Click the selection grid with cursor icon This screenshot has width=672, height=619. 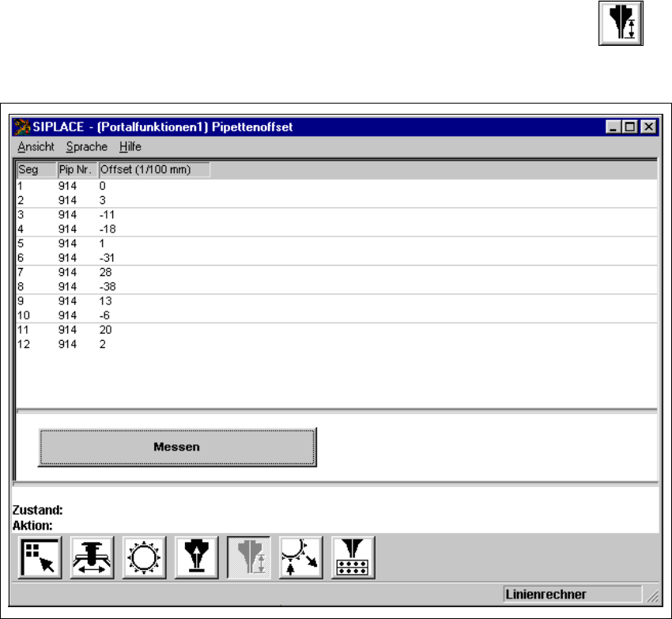coord(40,557)
